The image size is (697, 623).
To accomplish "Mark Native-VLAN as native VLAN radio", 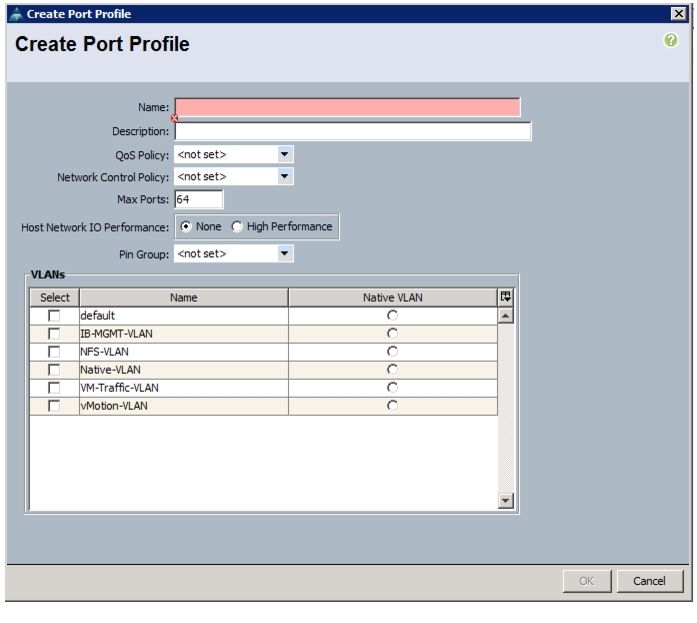I will tap(392, 369).
